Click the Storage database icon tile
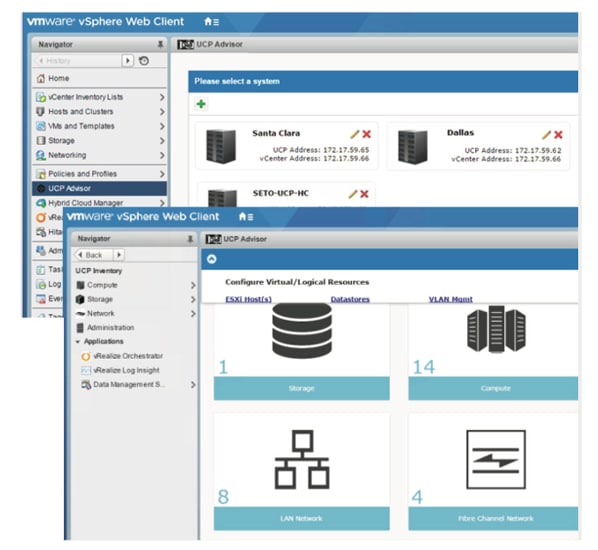The width and height of the screenshot is (598, 550). (302, 331)
